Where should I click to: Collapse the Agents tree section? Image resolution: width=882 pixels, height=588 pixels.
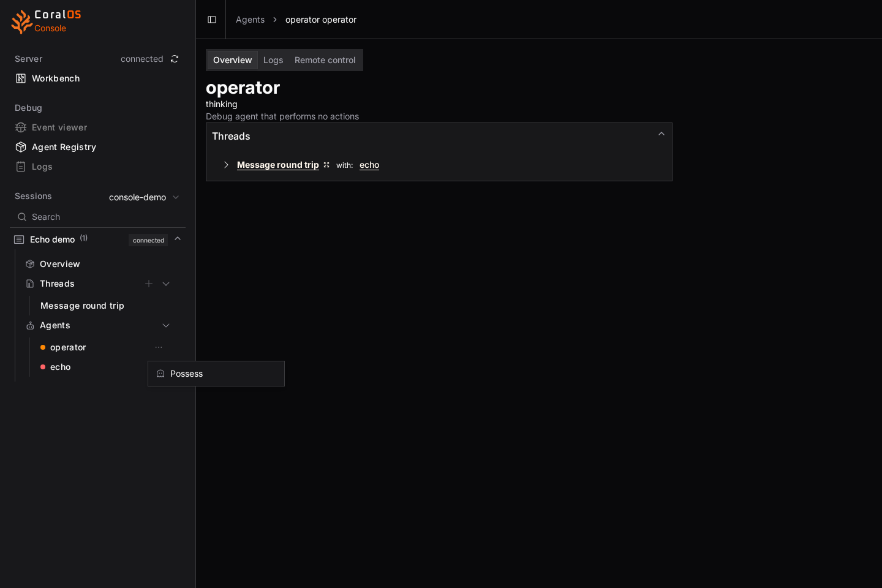click(x=166, y=325)
